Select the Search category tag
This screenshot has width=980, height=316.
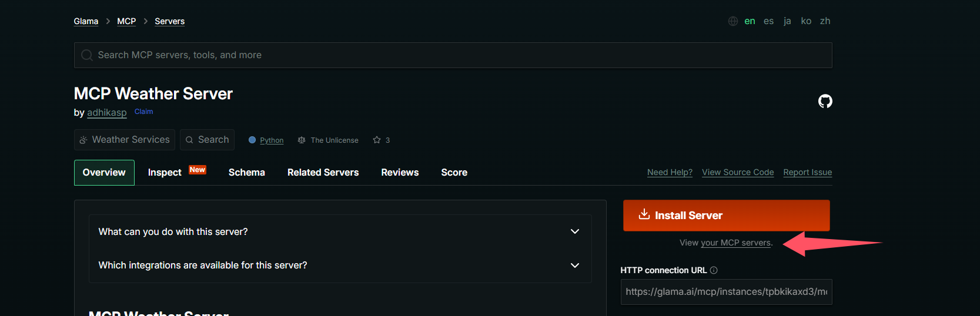[x=207, y=140]
